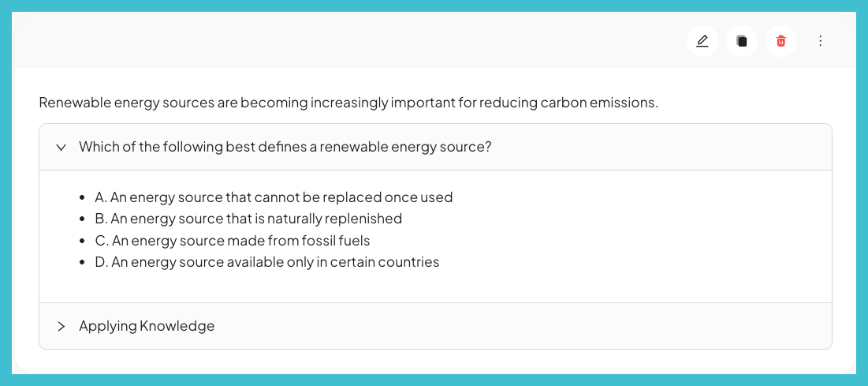The width and height of the screenshot is (868, 386).
Task: Collapse the renewable energy question chevron
Action: (61, 148)
